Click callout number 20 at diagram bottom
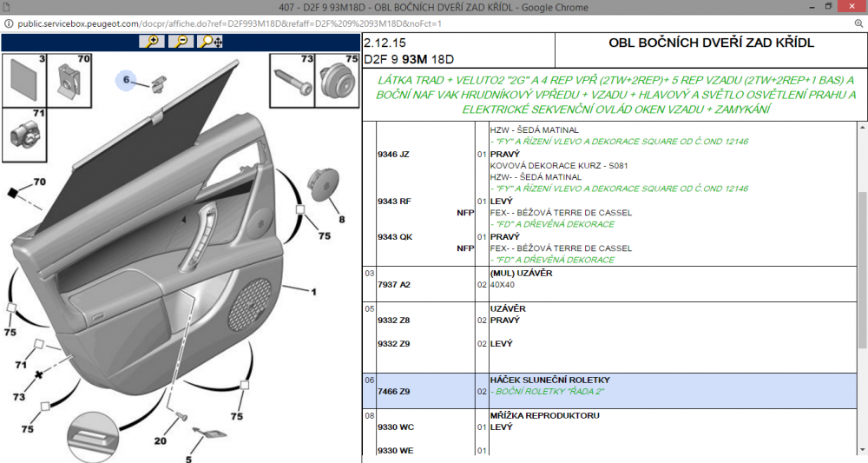 [x=160, y=440]
